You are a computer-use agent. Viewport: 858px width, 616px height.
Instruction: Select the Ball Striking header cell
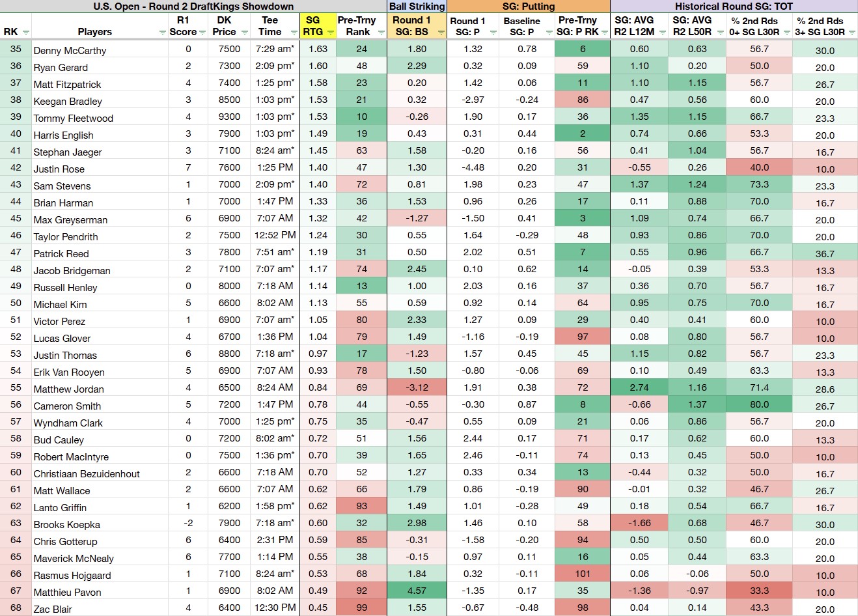[417, 7]
